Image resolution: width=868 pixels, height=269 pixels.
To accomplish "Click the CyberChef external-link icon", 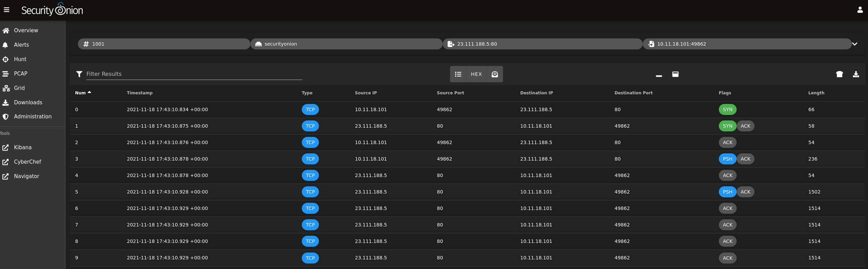I will 5,162.
